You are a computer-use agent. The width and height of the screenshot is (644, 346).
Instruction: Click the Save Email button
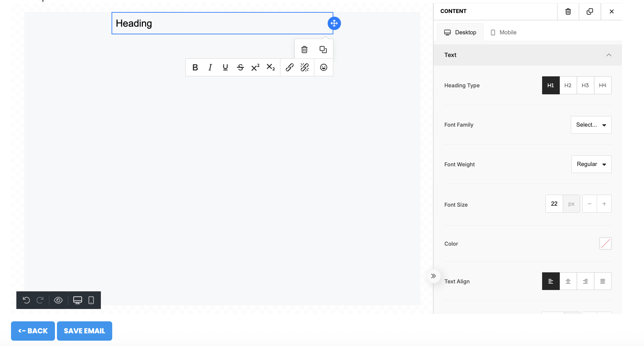[85, 331]
